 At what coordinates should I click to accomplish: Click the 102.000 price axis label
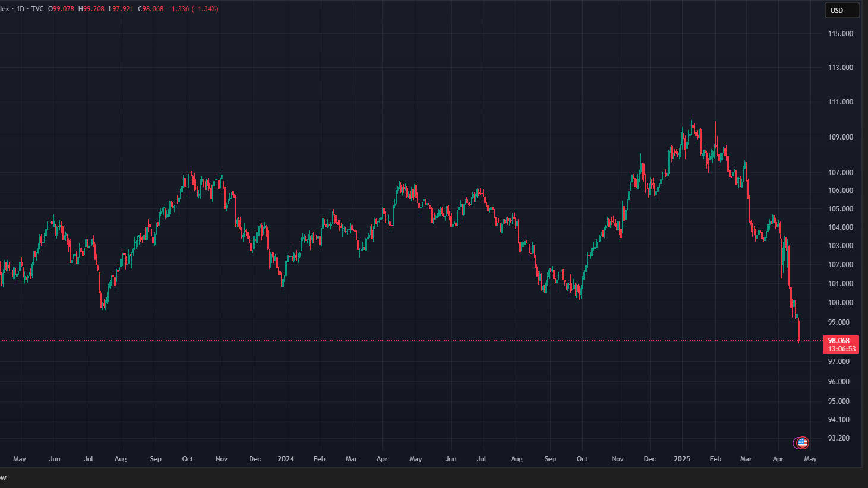[x=841, y=265]
